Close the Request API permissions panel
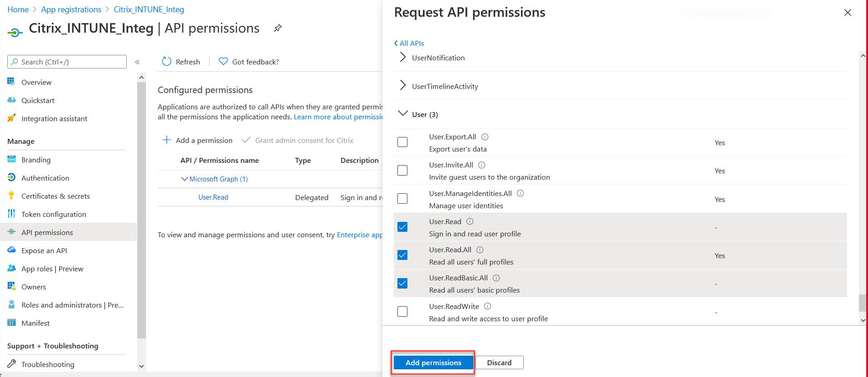 848,13
